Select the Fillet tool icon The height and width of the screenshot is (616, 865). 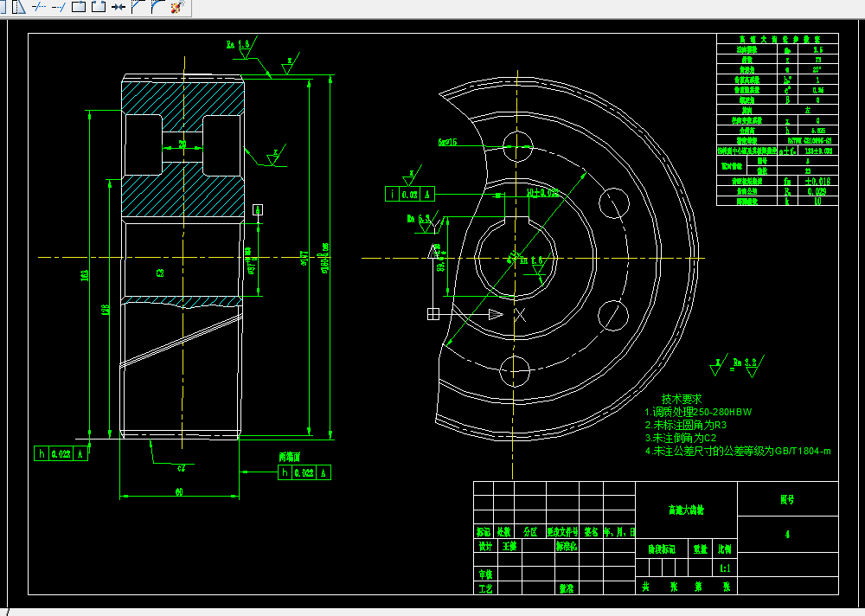click(x=157, y=7)
